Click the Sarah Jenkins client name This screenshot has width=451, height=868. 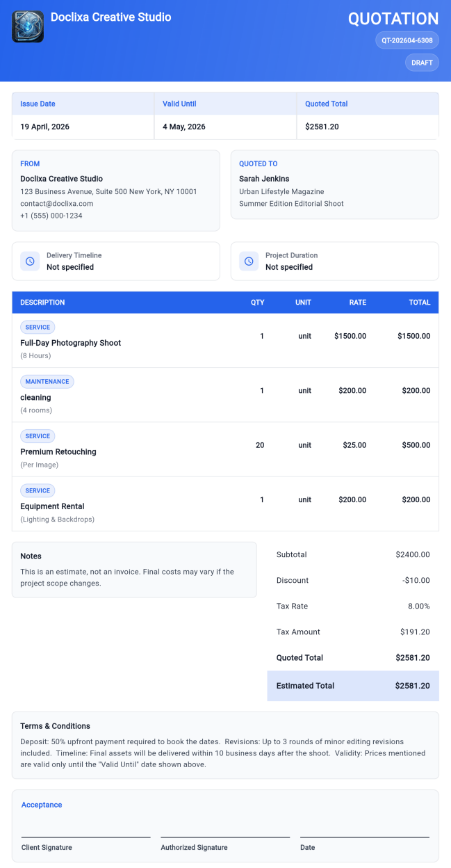click(264, 179)
